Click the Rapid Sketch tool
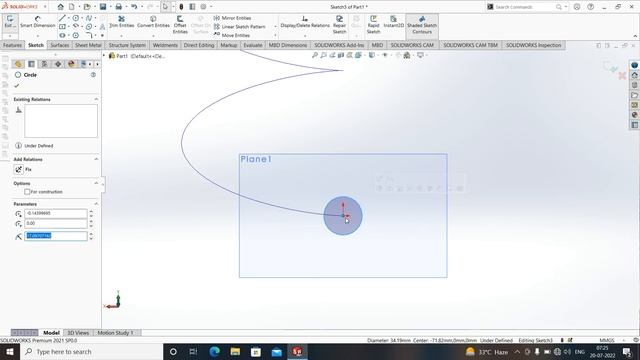640x360 pixels. 373,25
